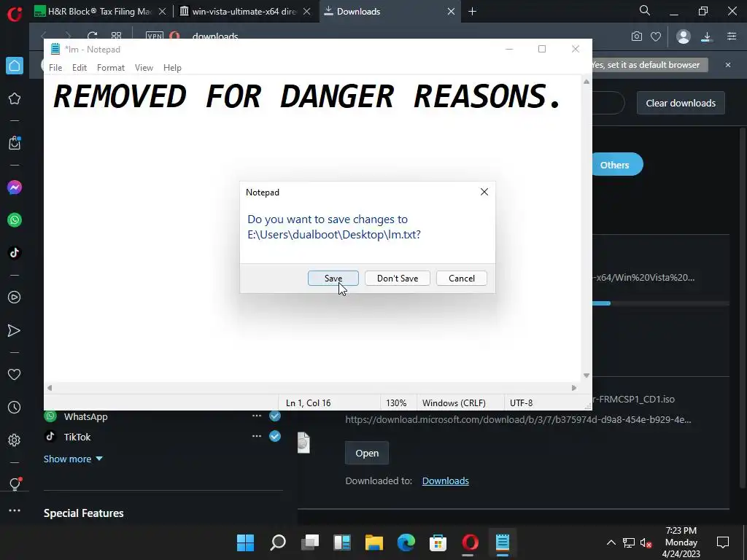This screenshot has width=747, height=560.
Task: Open File Explorer from taskbar
Action: click(x=374, y=542)
